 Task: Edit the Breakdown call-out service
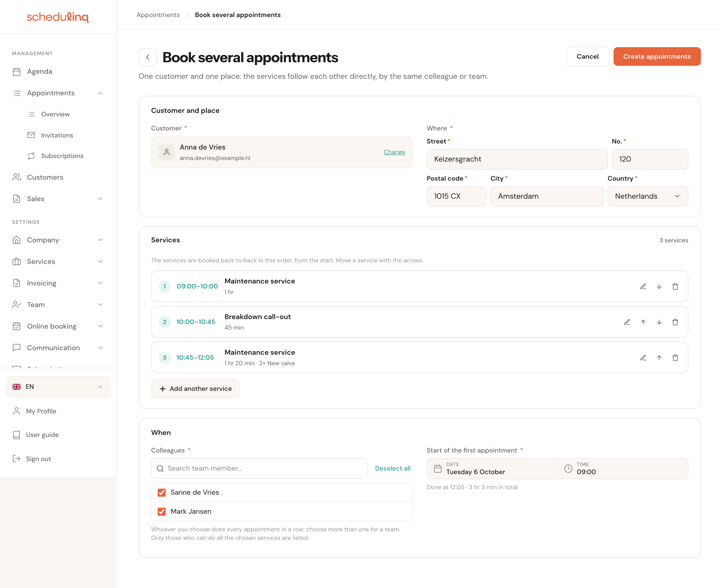(627, 322)
